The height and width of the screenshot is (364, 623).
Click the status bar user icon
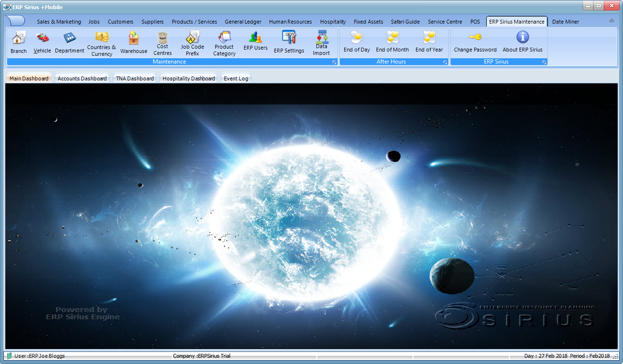[x=9, y=356]
